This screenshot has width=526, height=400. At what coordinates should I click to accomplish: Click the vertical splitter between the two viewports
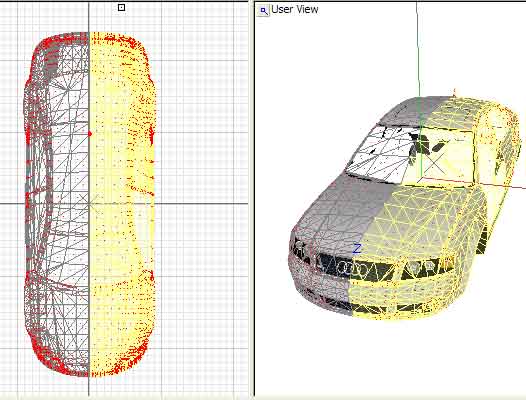coord(252,200)
